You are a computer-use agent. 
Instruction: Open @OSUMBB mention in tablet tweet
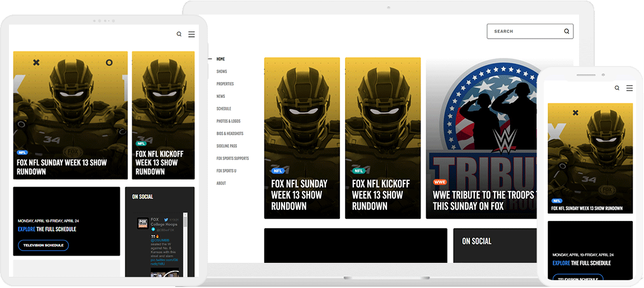(160, 240)
